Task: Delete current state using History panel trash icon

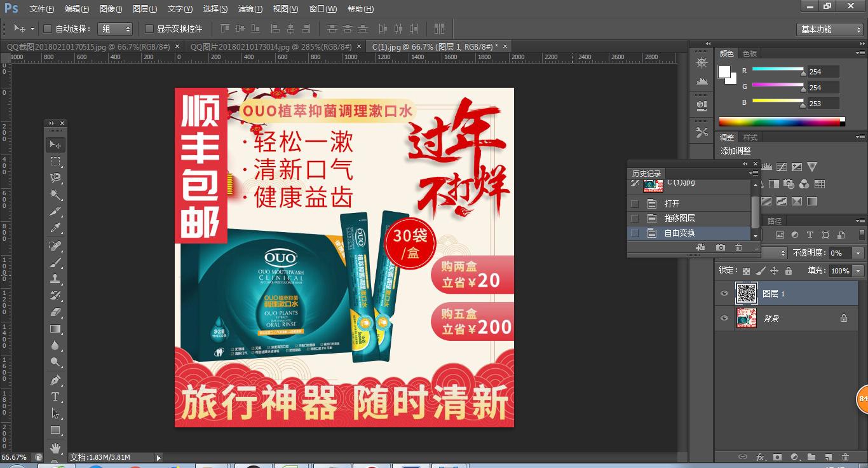Action: [738, 247]
